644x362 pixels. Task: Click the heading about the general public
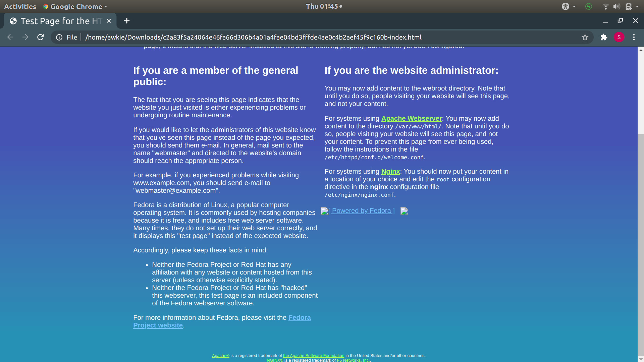[216, 76]
